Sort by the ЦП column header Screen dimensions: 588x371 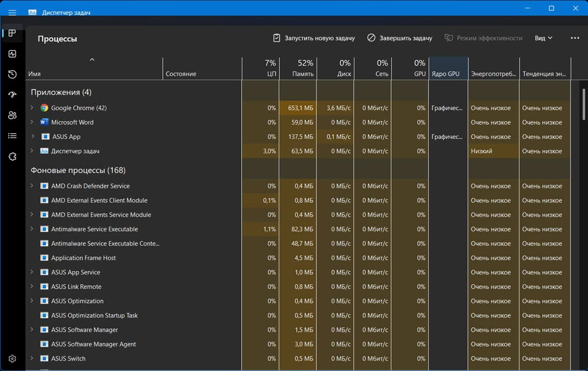point(261,68)
